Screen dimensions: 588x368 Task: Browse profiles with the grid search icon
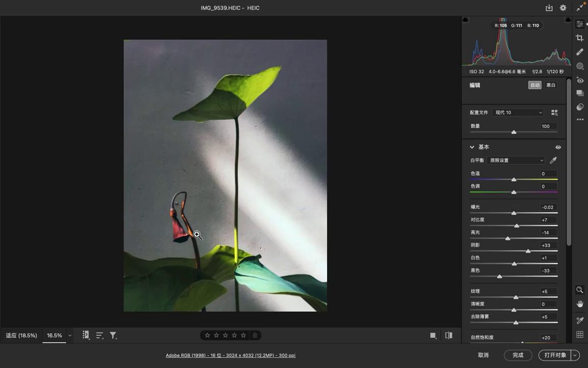point(554,112)
